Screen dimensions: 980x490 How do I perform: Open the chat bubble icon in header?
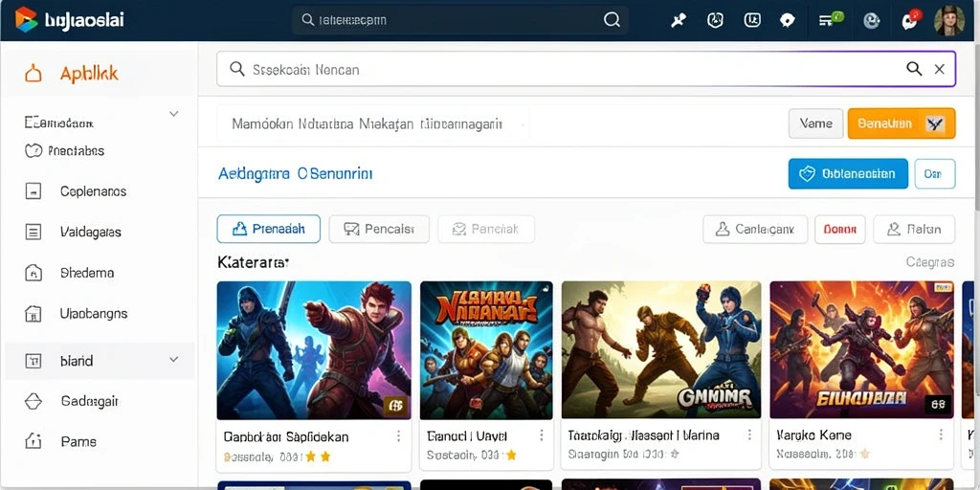click(788, 21)
